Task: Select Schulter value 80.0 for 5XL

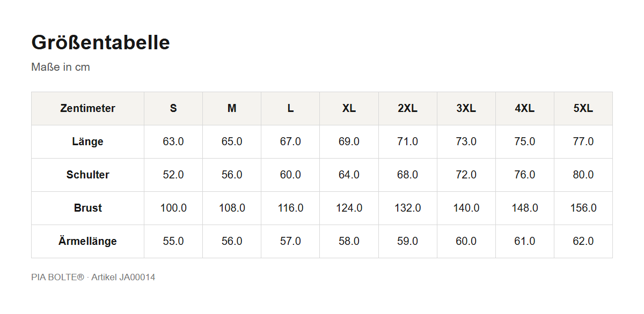Action: click(583, 175)
